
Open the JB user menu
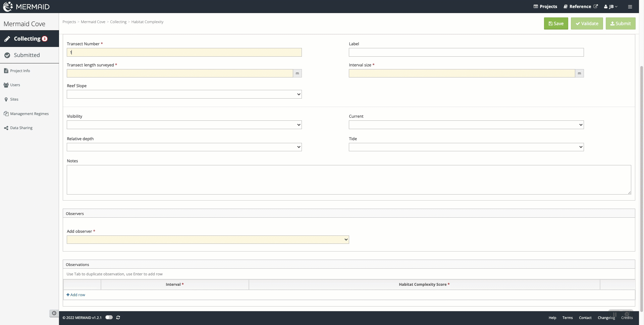tap(611, 6)
